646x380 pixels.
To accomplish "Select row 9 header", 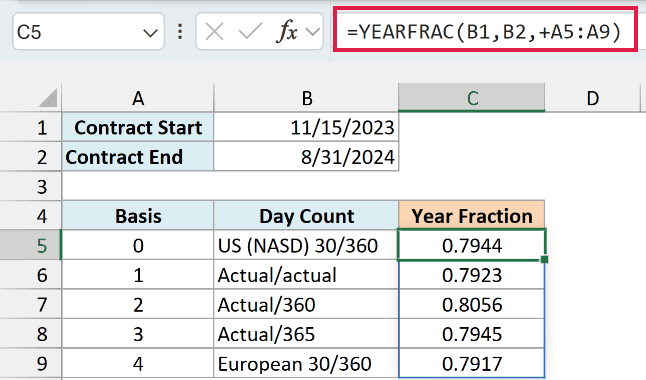I will [x=31, y=364].
